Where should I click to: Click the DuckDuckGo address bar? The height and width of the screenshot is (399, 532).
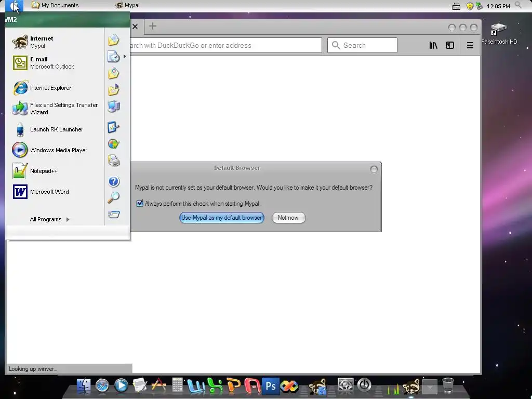(225, 46)
